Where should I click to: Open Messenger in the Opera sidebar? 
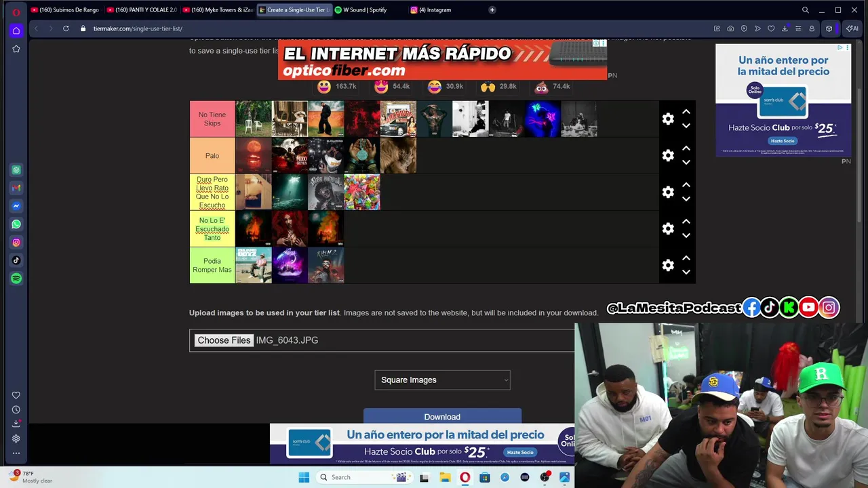16,206
